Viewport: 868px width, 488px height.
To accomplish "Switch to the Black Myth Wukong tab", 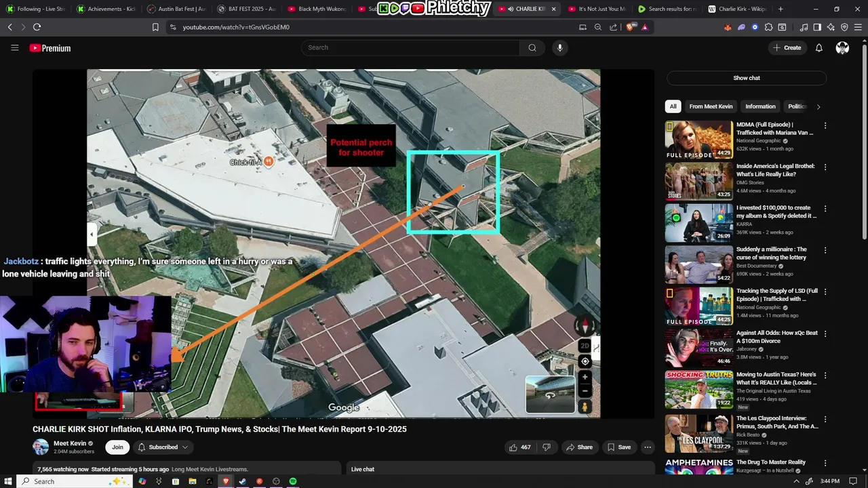I will [x=317, y=9].
